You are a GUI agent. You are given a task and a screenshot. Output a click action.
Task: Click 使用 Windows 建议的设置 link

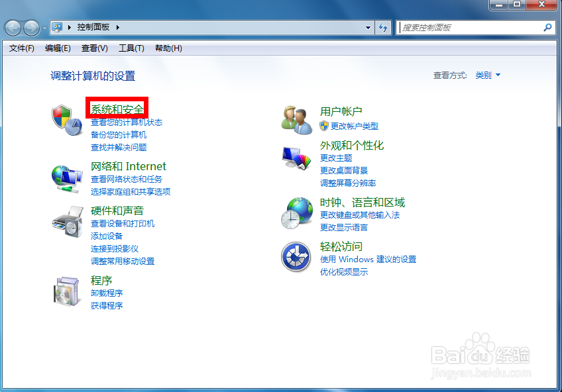(368, 260)
